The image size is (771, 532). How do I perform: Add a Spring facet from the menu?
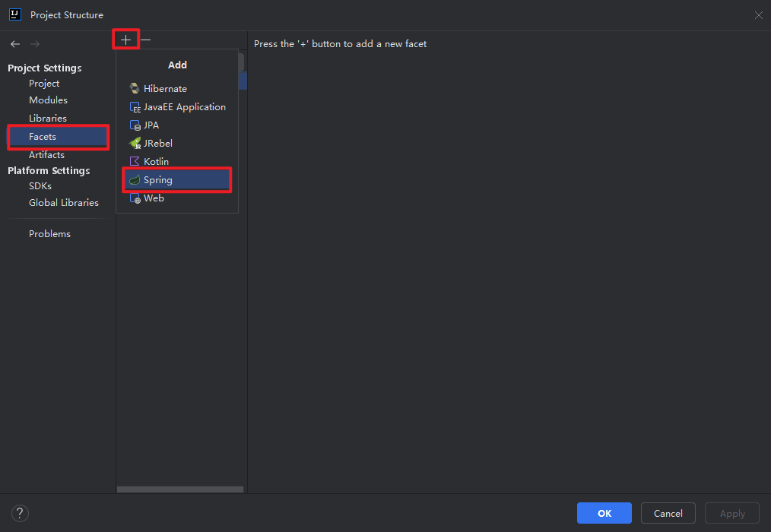click(x=177, y=180)
